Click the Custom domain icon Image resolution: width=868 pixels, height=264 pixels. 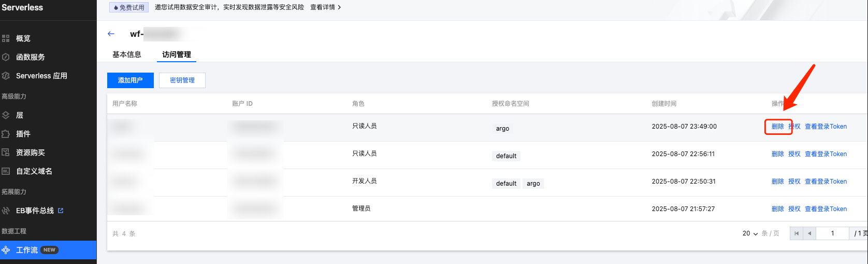6,171
